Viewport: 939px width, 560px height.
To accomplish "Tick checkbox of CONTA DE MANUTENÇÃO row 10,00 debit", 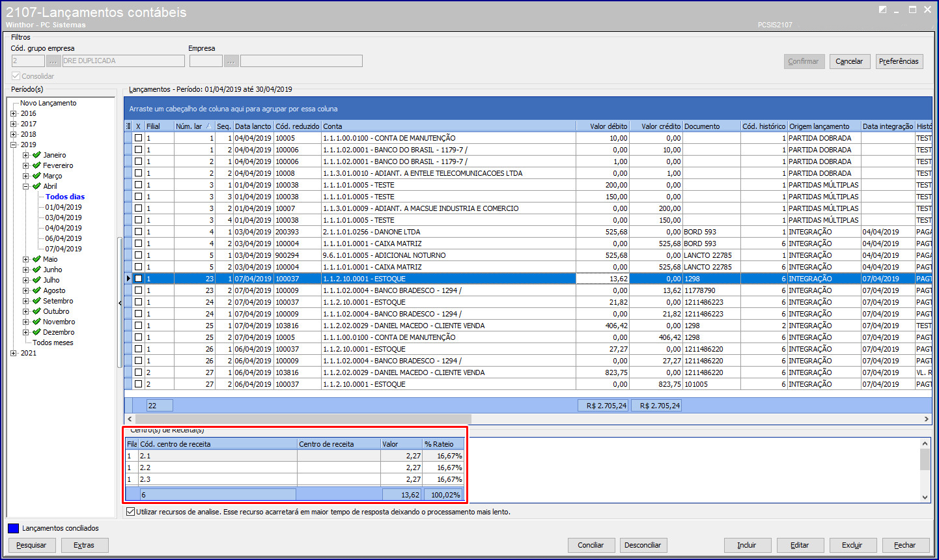I will point(138,138).
